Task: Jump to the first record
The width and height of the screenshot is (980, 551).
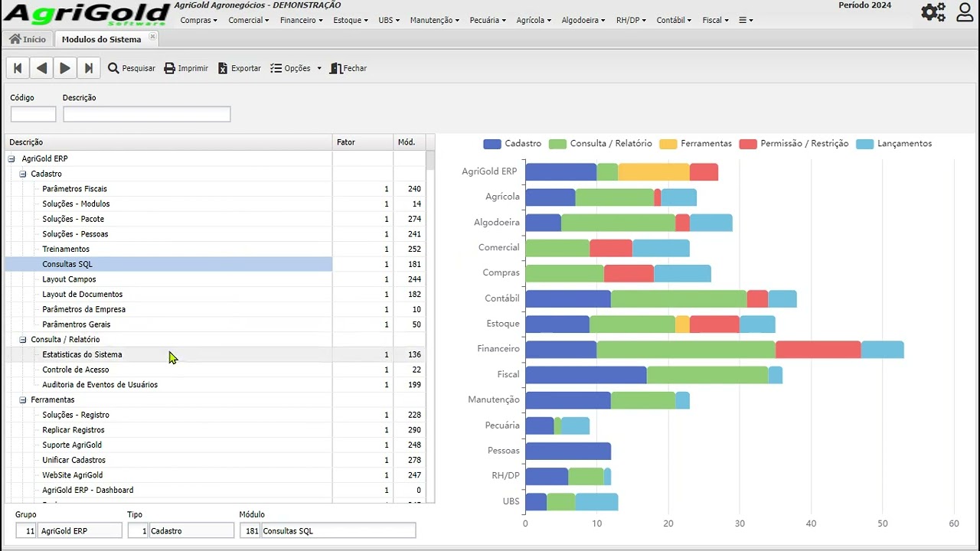Action: tap(18, 68)
